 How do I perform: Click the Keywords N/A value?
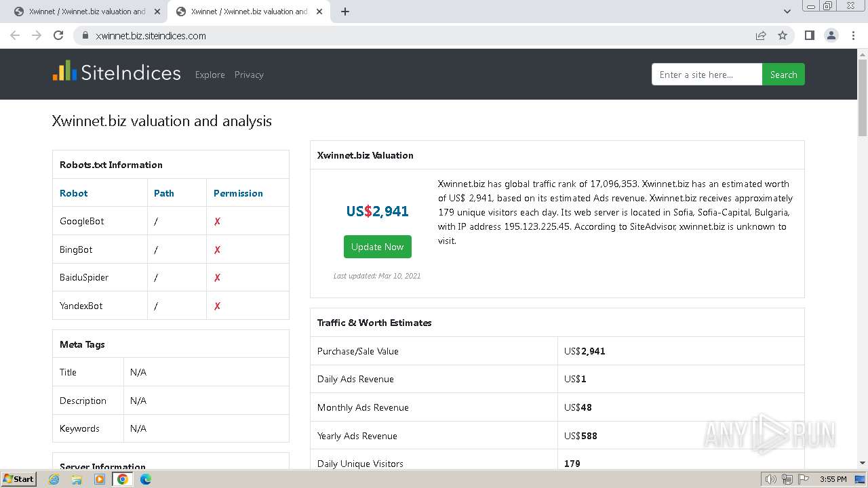[138, 428]
